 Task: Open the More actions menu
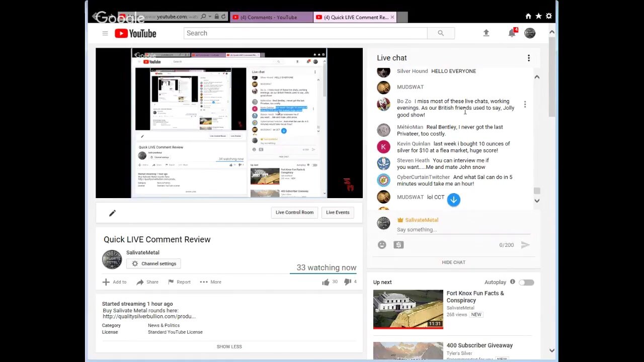click(x=210, y=282)
